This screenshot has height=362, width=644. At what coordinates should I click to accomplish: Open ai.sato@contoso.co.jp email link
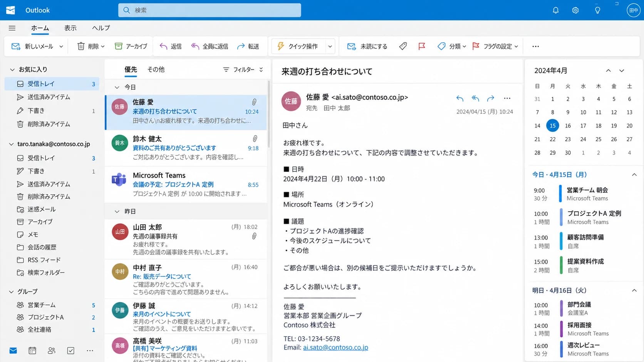[x=335, y=347]
